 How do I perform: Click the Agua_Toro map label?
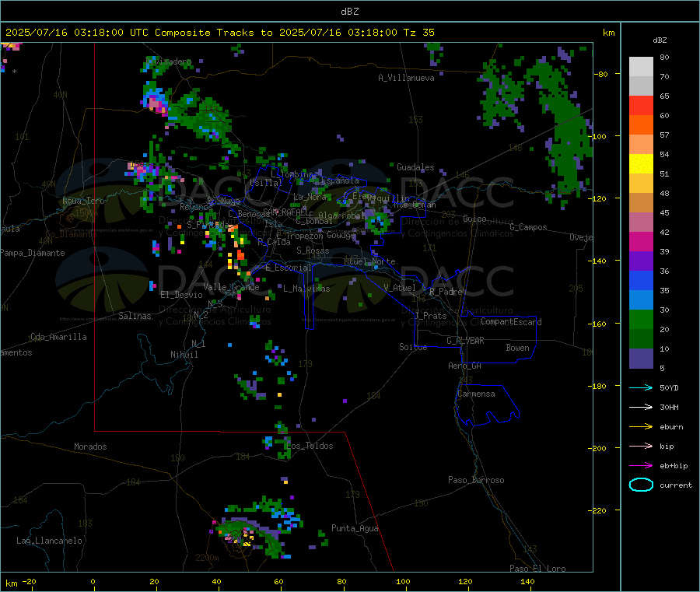coord(83,201)
